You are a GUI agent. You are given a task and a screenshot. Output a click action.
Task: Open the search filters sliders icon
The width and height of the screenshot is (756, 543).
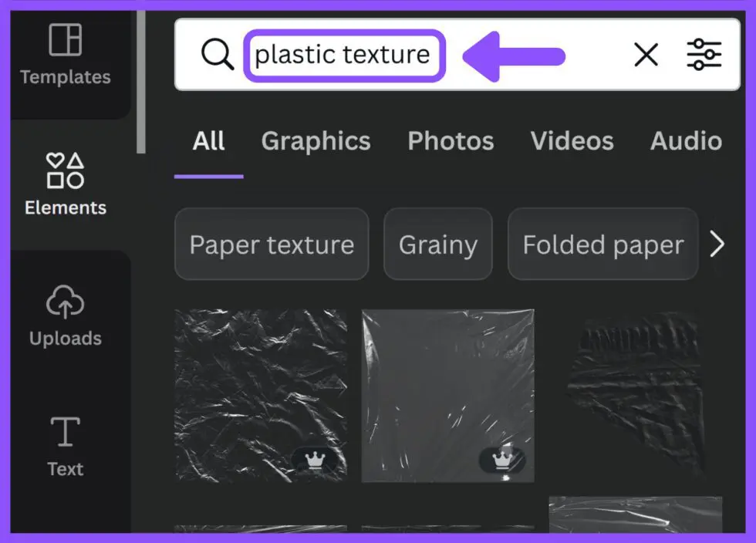click(x=704, y=55)
